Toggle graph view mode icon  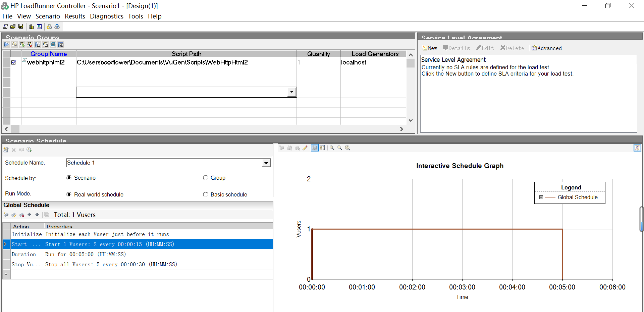(x=315, y=148)
